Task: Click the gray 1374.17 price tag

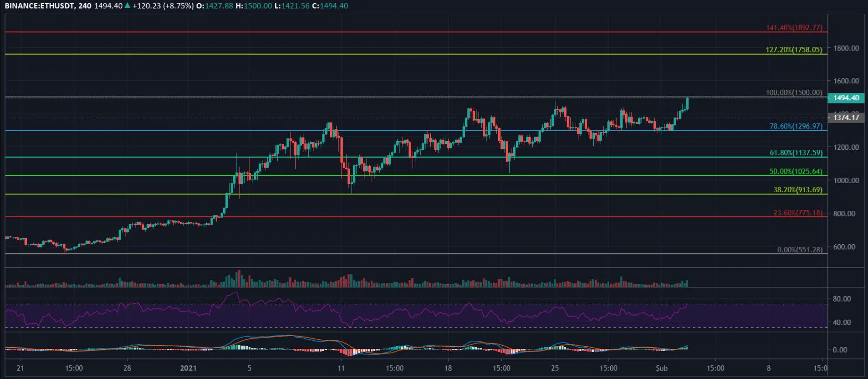Action: tap(846, 118)
